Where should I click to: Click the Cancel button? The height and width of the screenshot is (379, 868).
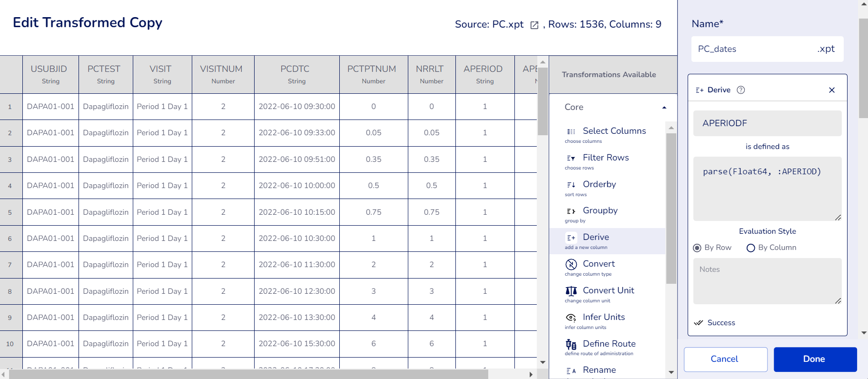point(725,359)
